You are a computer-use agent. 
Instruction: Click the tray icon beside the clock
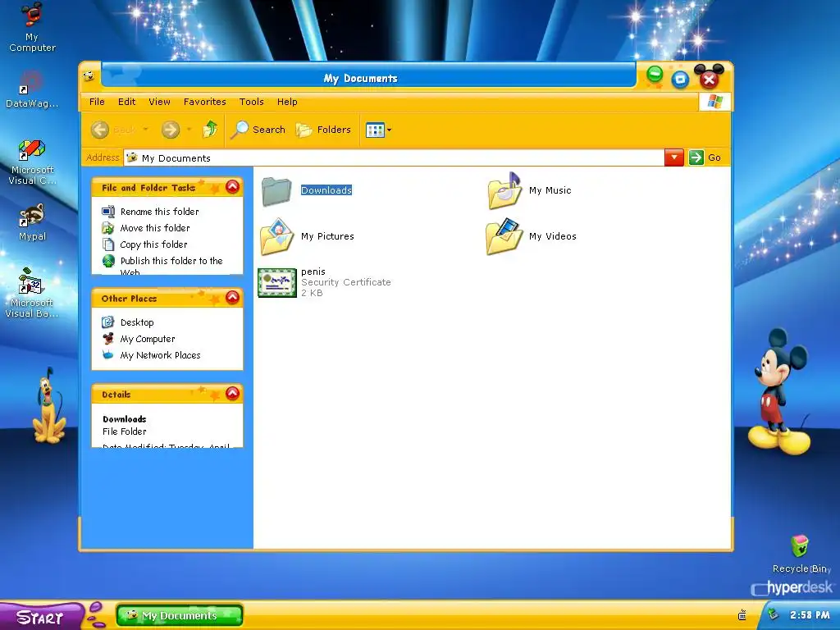(773, 614)
